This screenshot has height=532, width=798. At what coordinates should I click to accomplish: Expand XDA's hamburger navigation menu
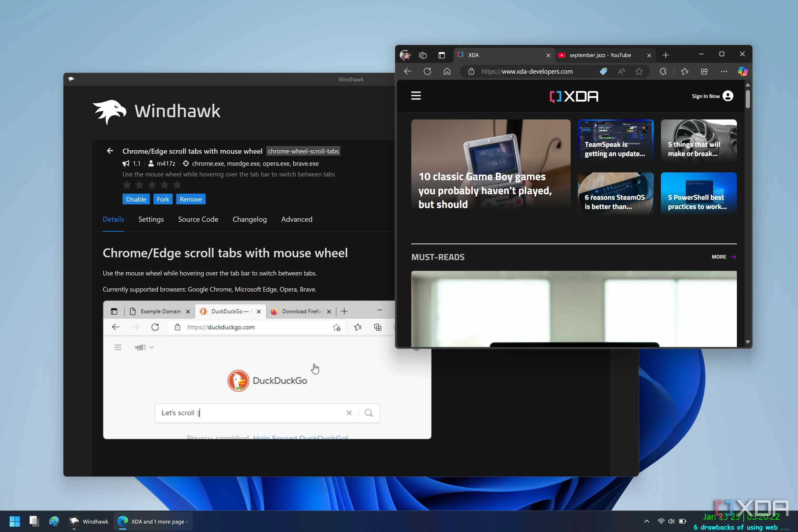(x=416, y=96)
